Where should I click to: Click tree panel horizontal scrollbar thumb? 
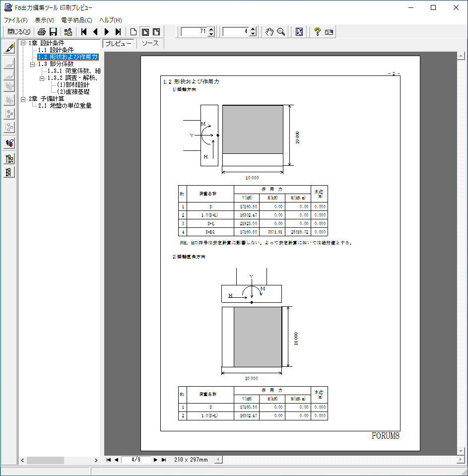[46, 460]
